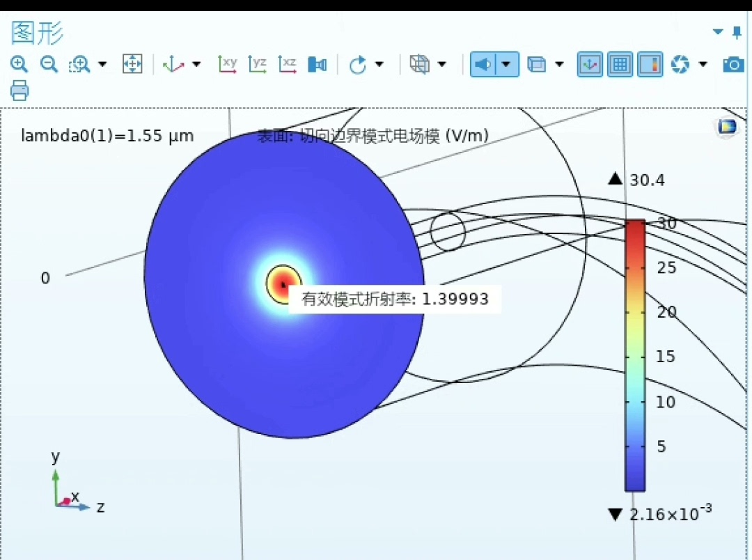The width and height of the screenshot is (752, 560).
Task: Zoom out of the graphics view
Action: (49, 64)
